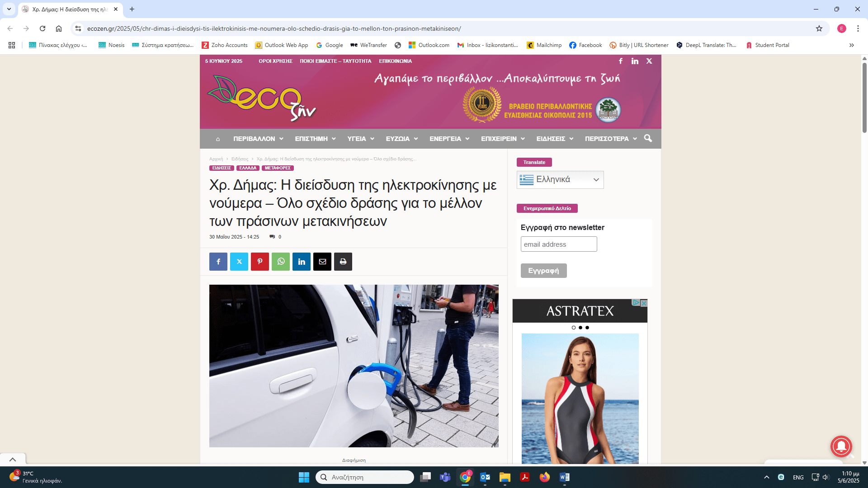868x488 pixels.
Task: Click the Pinterest share button
Action: (x=260, y=262)
